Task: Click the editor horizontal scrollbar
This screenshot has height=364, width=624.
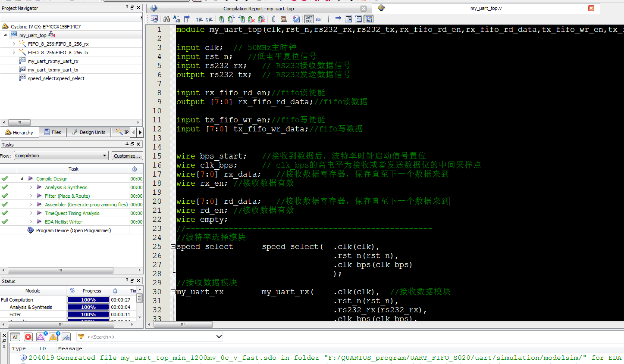Action: pos(182,324)
